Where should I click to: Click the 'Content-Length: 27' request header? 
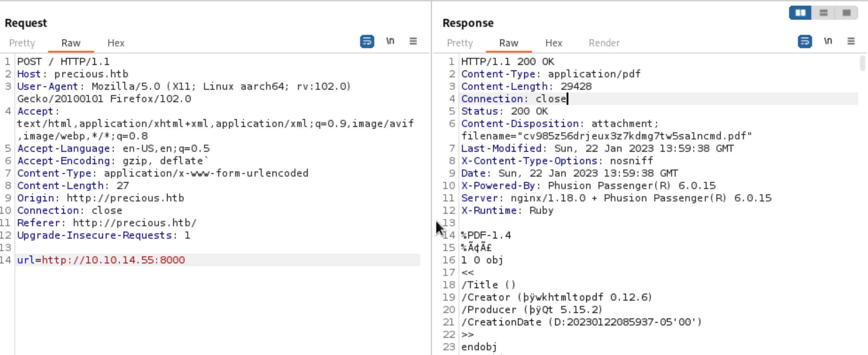(73, 186)
